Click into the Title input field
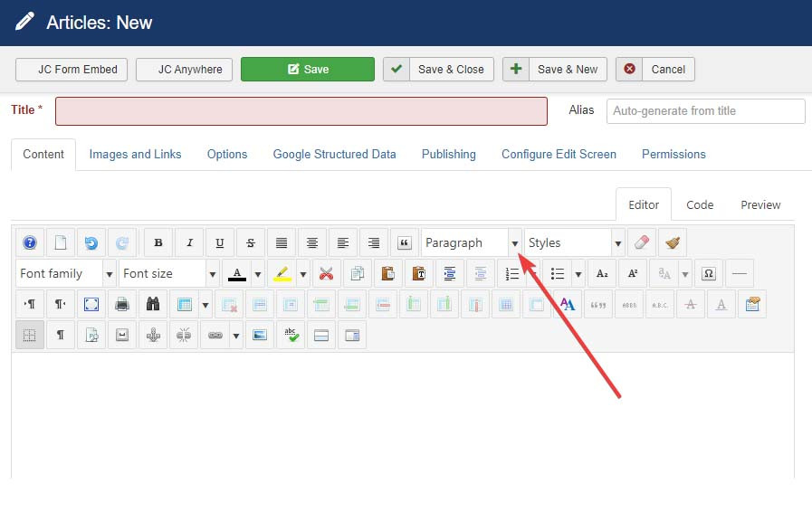The image size is (812, 512). point(301,111)
